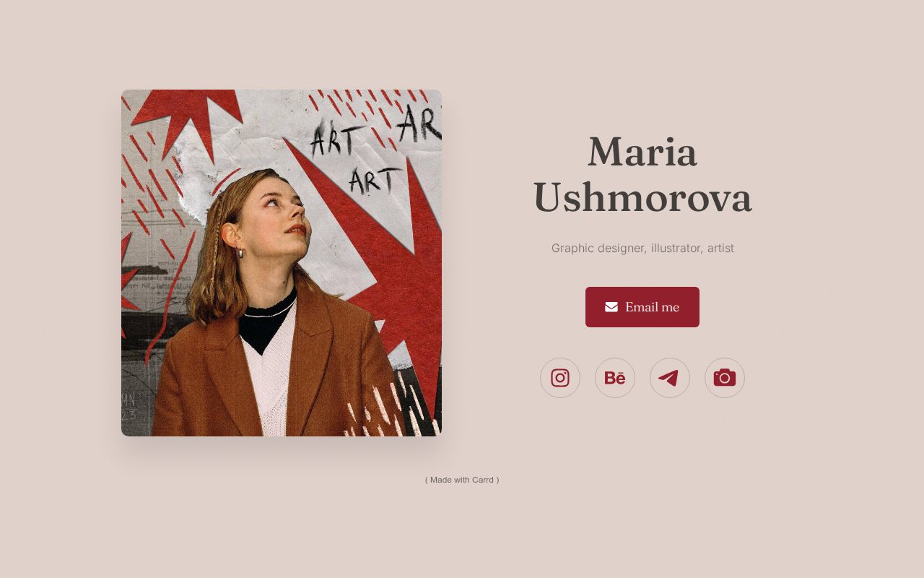Click the Carrd word in footer

(483, 480)
